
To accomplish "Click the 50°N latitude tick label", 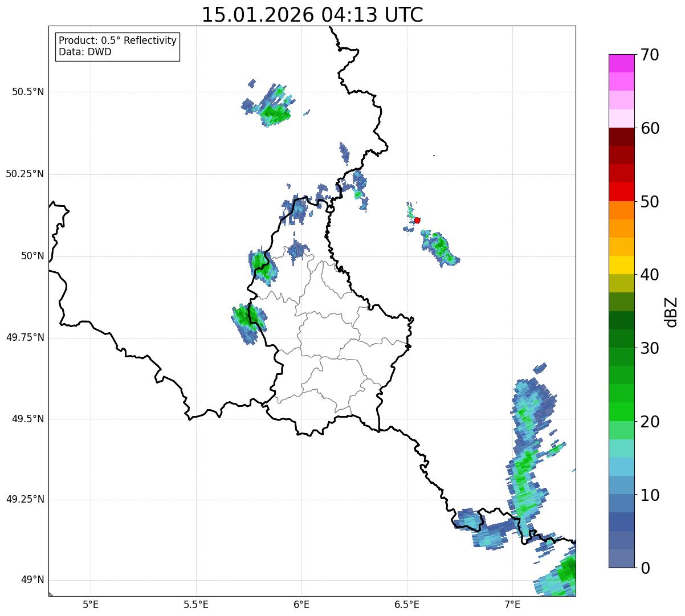I will (32, 256).
